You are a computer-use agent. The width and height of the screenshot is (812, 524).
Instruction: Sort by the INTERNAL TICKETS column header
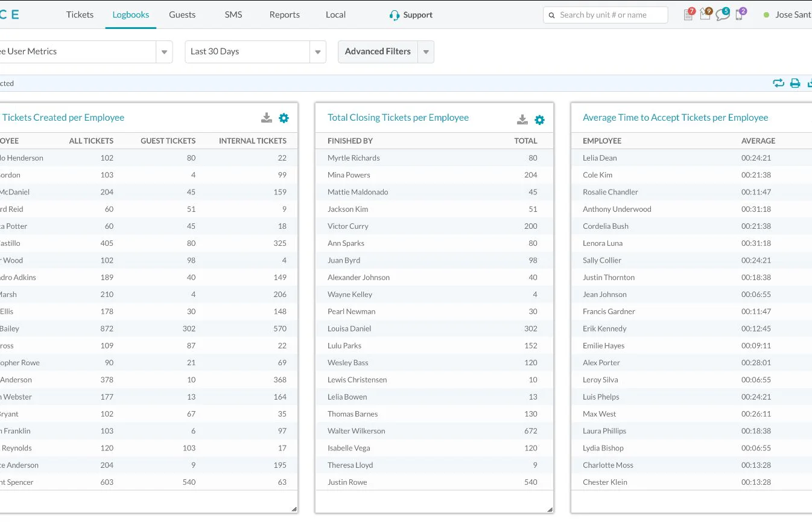coord(253,141)
